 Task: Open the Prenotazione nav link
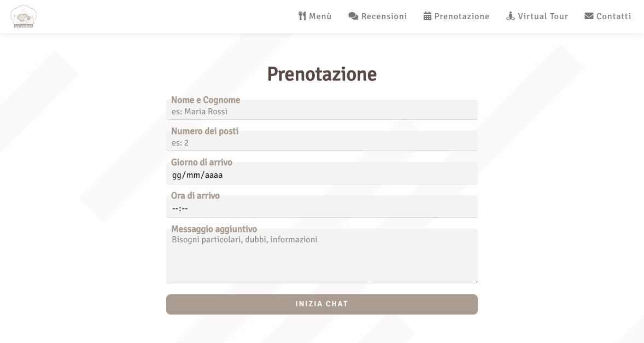[x=456, y=16]
